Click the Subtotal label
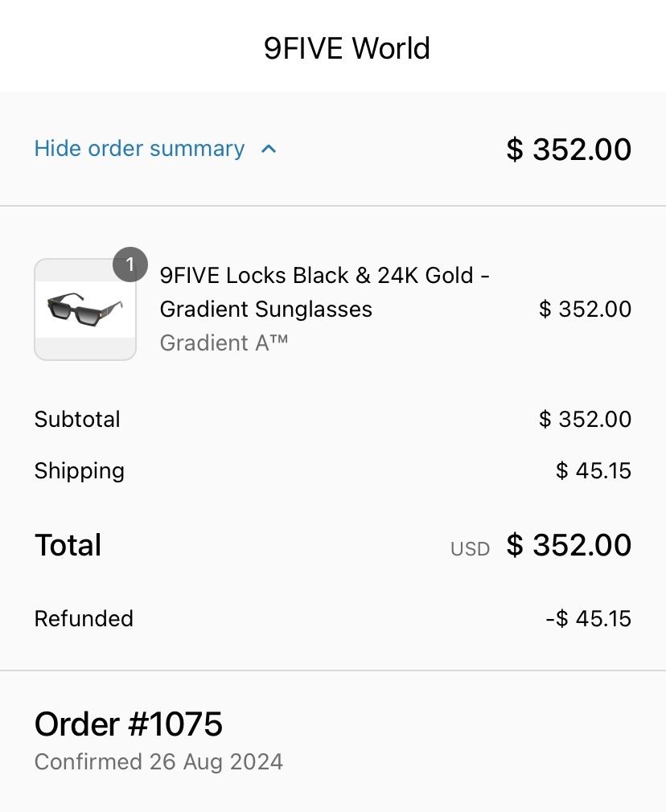Viewport: 666px width, 812px height. point(77,419)
